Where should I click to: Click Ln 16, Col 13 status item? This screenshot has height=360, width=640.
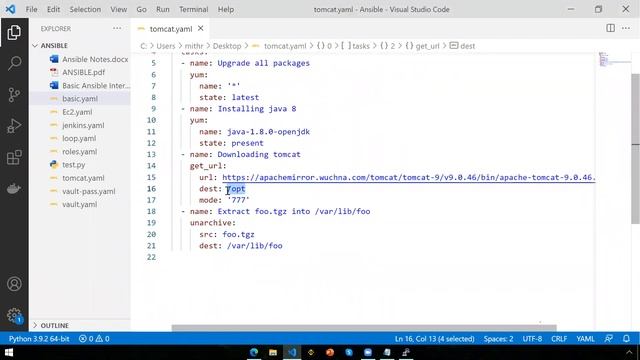434,339
